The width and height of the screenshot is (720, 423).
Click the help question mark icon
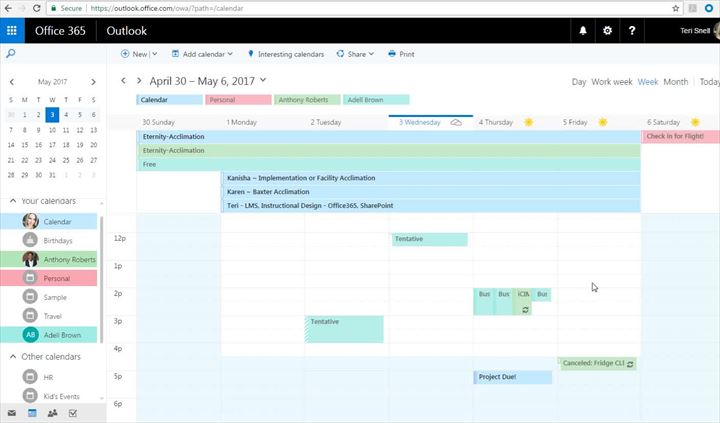tap(632, 31)
